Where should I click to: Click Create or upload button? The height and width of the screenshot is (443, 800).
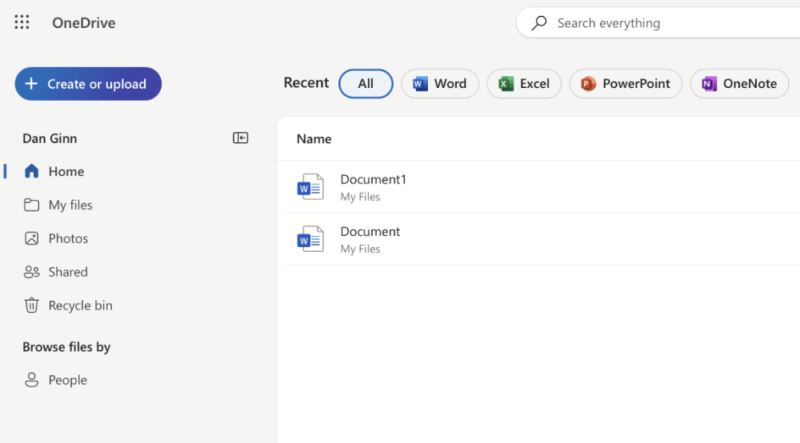point(88,84)
